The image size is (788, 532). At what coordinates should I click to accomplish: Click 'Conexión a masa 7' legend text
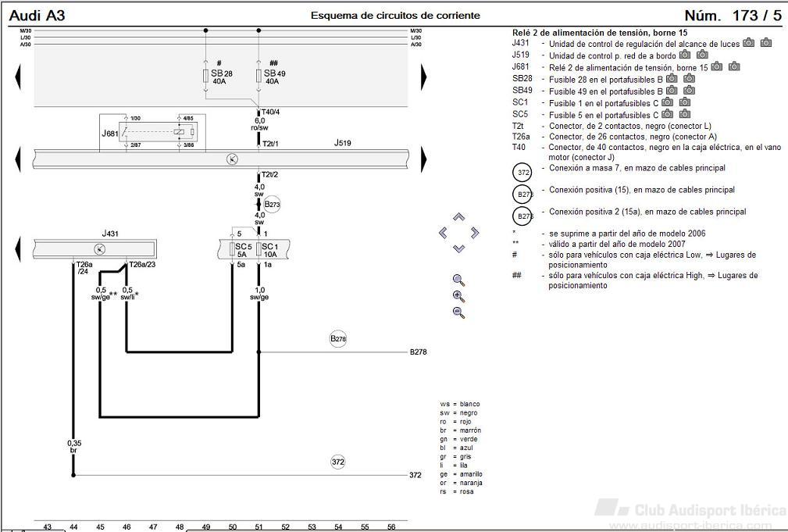click(x=637, y=168)
